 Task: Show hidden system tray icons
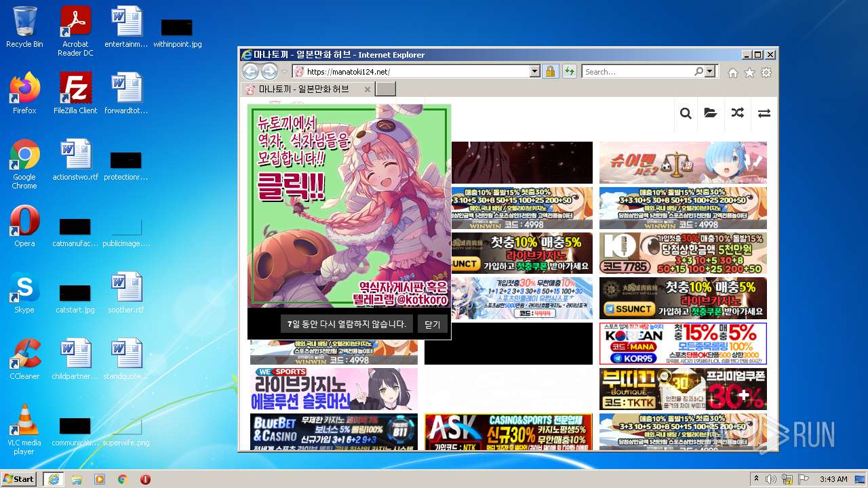pyautogui.click(x=756, y=479)
